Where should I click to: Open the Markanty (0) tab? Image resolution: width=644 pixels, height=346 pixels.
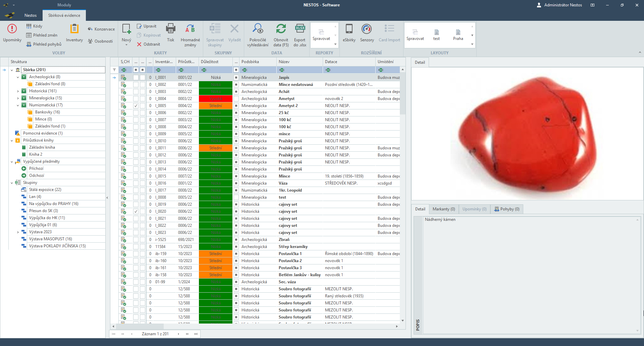[443, 209]
